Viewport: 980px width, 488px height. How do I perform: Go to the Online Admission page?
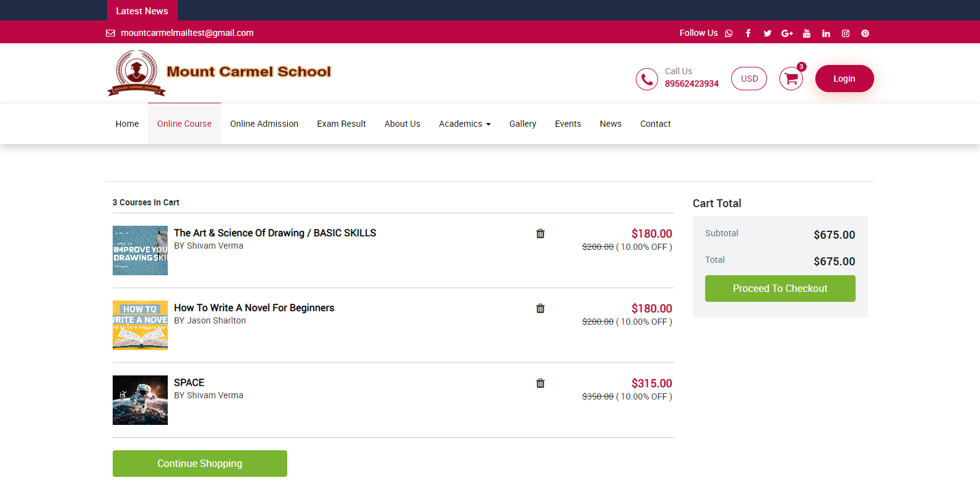264,124
